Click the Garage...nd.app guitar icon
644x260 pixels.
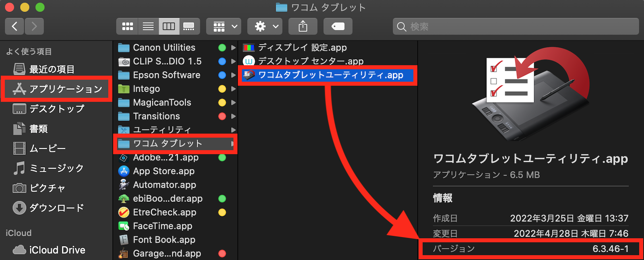[x=124, y=253]
